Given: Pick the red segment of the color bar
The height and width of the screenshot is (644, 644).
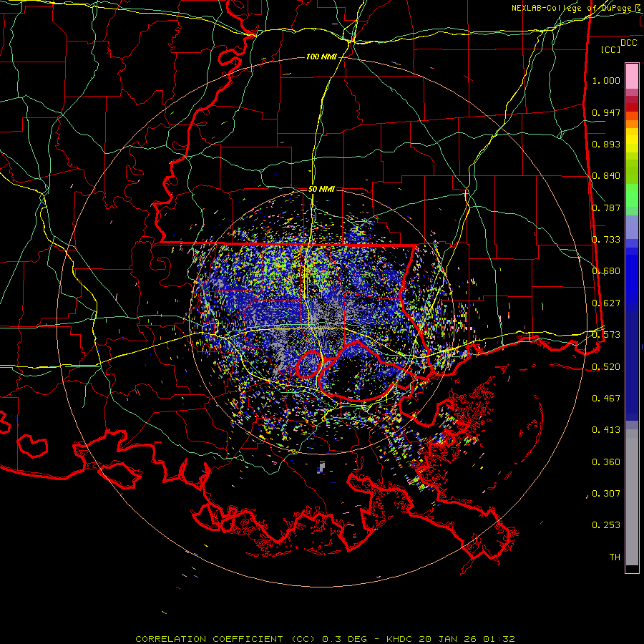Looking at the screenshot, I should pyautogui.click(x=632, y=107).
